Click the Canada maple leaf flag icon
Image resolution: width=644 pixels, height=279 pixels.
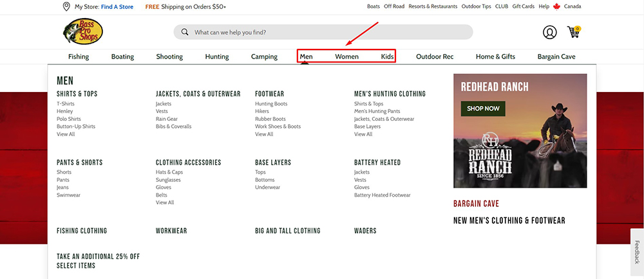point(557,6)
